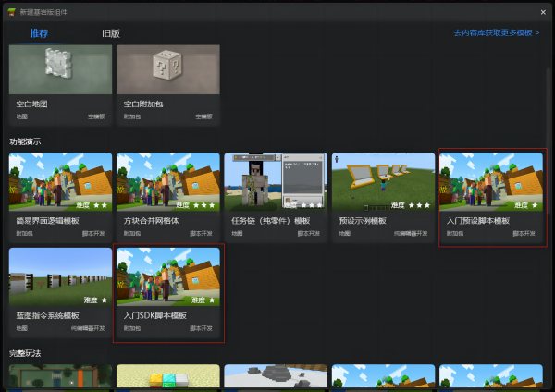Click the difficulty stars on 简易界面逻辑模板
The width and height of the screenshot is (555, 392).
[x=100, y=205]
